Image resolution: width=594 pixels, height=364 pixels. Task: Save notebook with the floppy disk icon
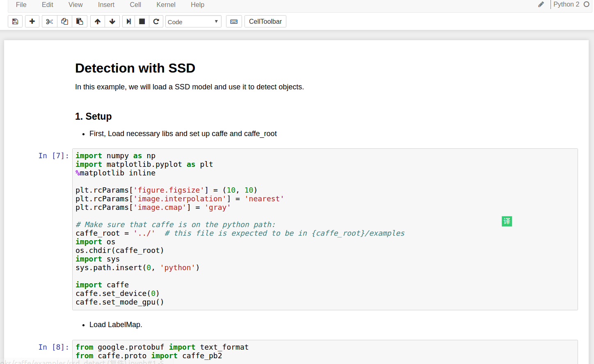15,21
